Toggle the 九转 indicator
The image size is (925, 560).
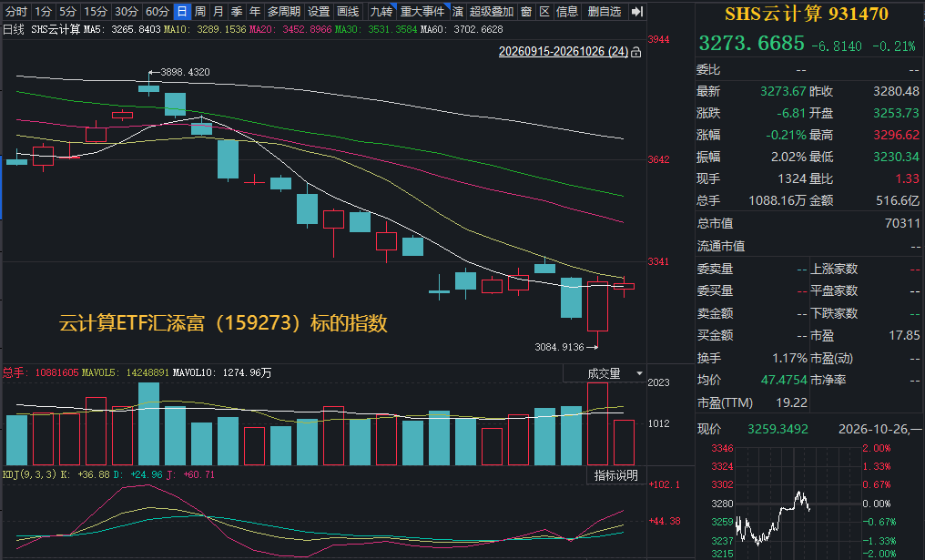pyautogui.click(x=381, y=11)
